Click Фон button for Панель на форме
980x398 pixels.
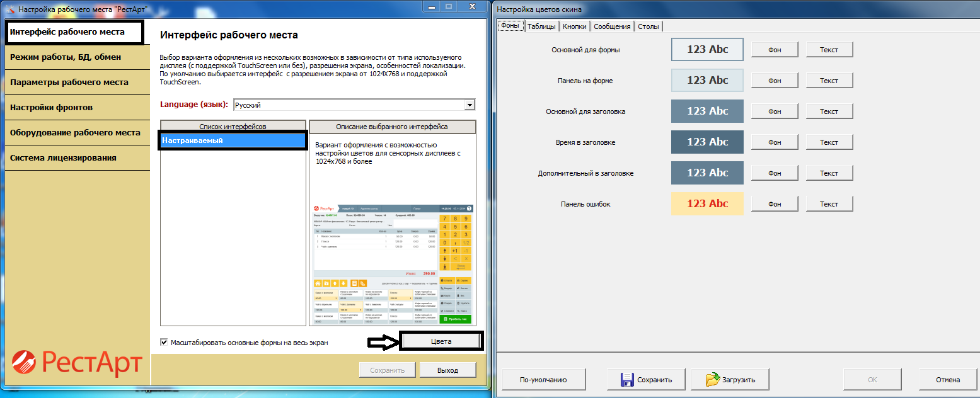point(775,81)
